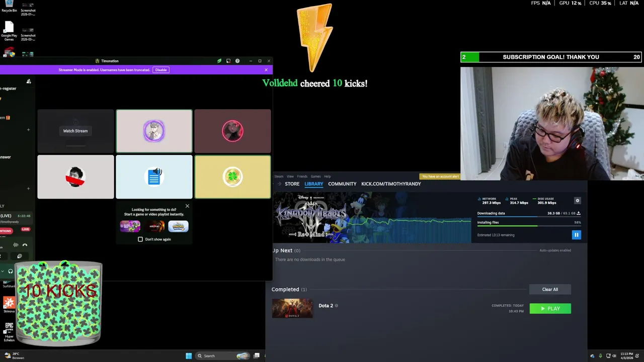Open the Epic Games desktop icon
Viewport: 644px width, 362px height.
click(9, 331)
